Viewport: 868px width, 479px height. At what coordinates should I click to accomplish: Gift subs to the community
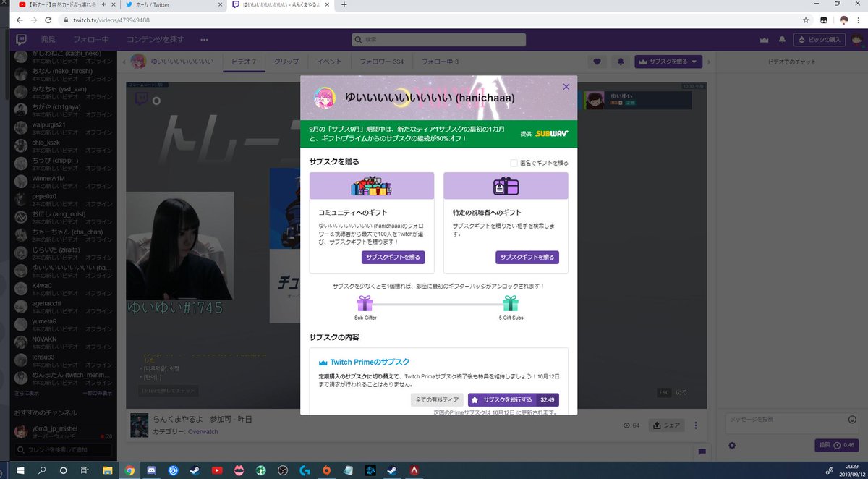coord(393,258)
